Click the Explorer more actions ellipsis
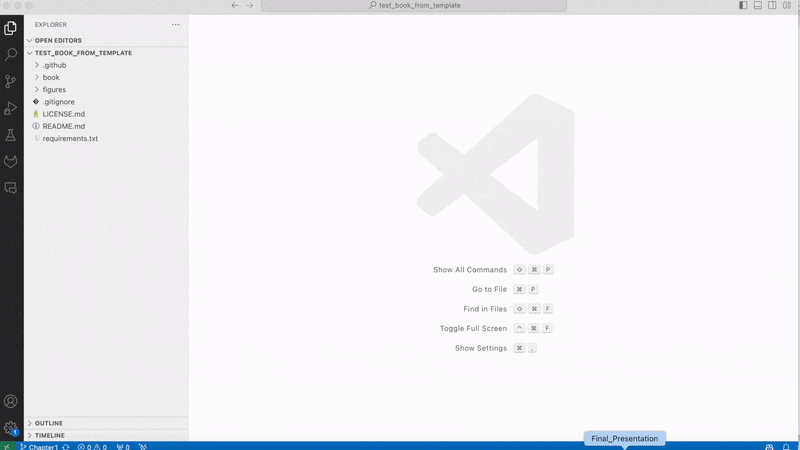 [176, 24]
